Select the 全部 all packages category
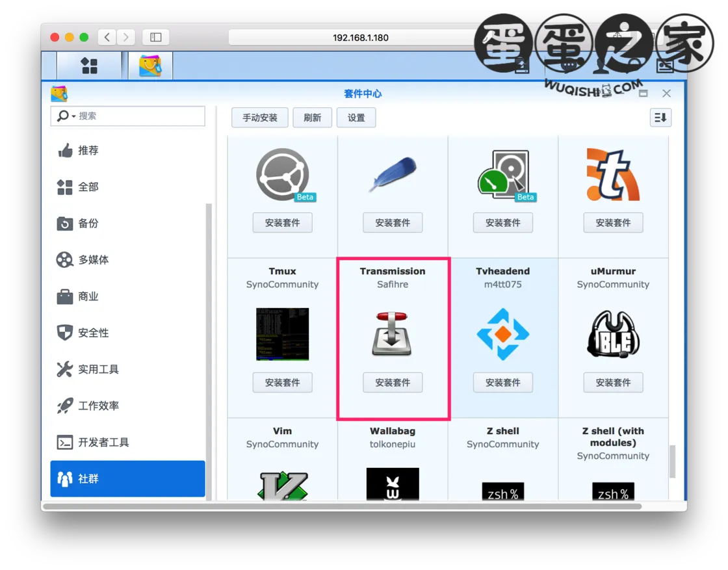The width and height of the screenshot is (728, 570). point(127,187)
